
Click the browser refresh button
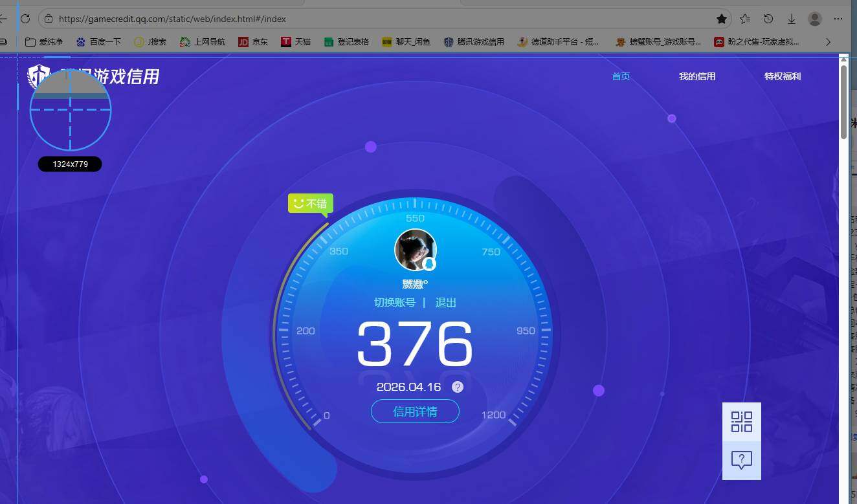25,19
